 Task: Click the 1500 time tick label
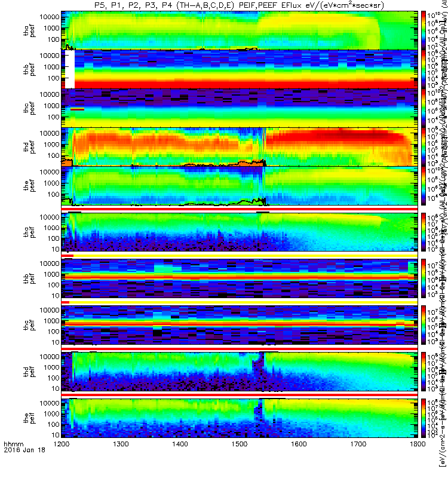click(x=240, y=443)
